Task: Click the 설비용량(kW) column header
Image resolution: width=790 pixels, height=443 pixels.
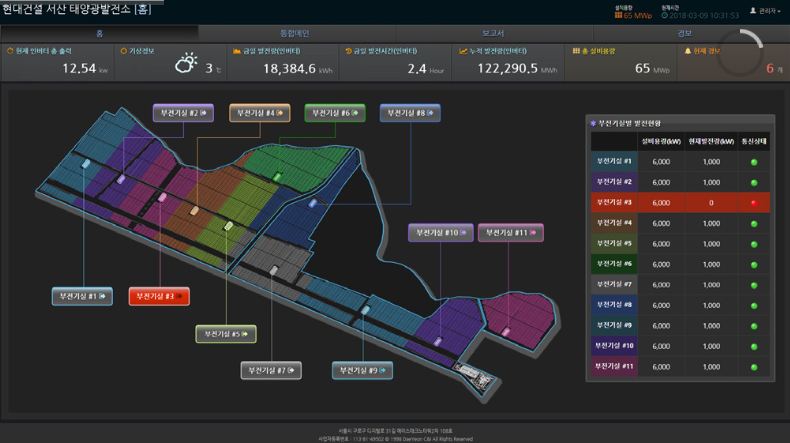Action: [x=661, y=142]
